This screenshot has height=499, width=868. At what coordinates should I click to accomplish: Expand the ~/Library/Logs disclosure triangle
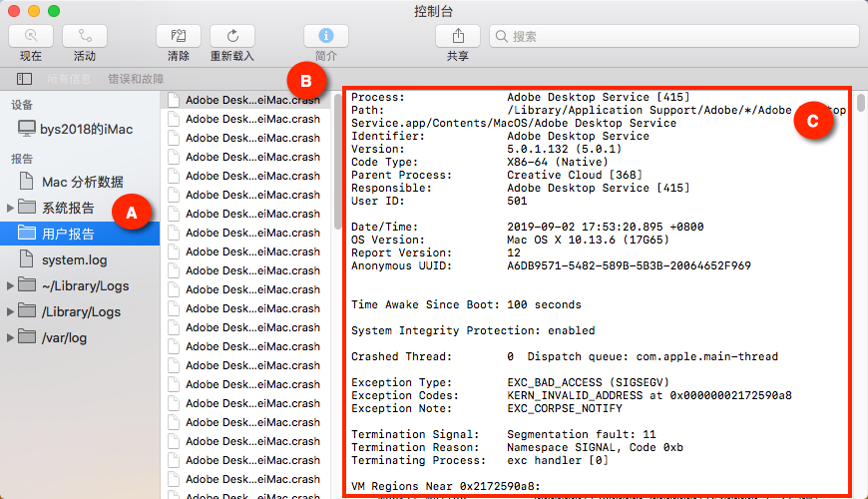pyautogui.click(x=9, y=285)
